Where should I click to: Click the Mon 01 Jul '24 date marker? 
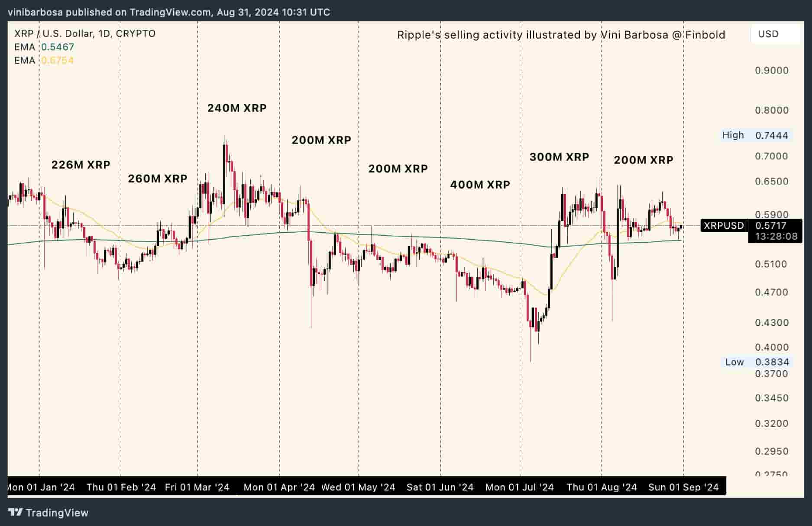coord(519,487)
